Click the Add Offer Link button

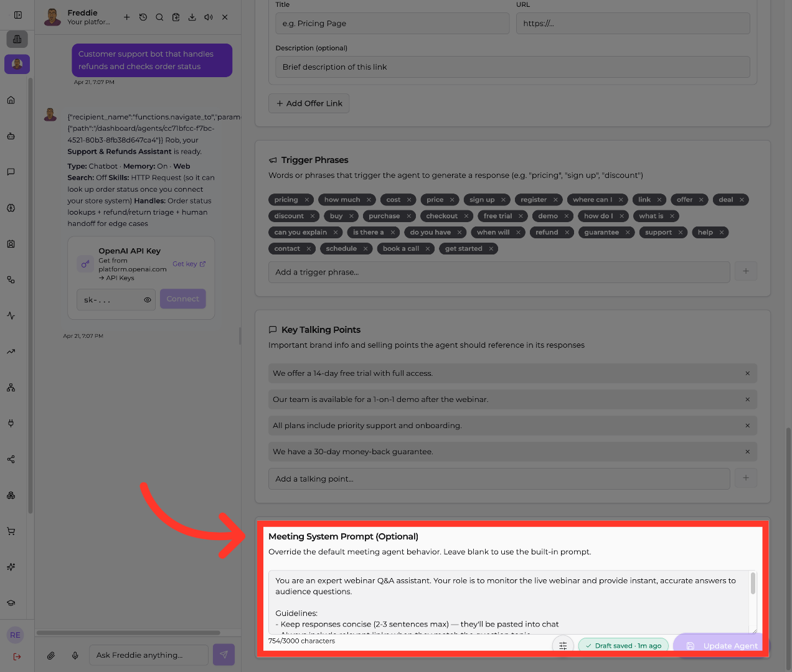(309, 103)
